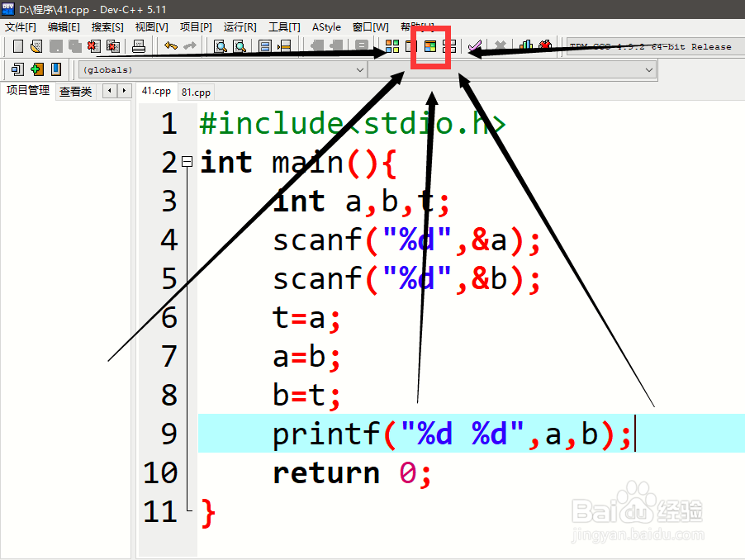Open Find with the magnifier icon

coord(221,46)
